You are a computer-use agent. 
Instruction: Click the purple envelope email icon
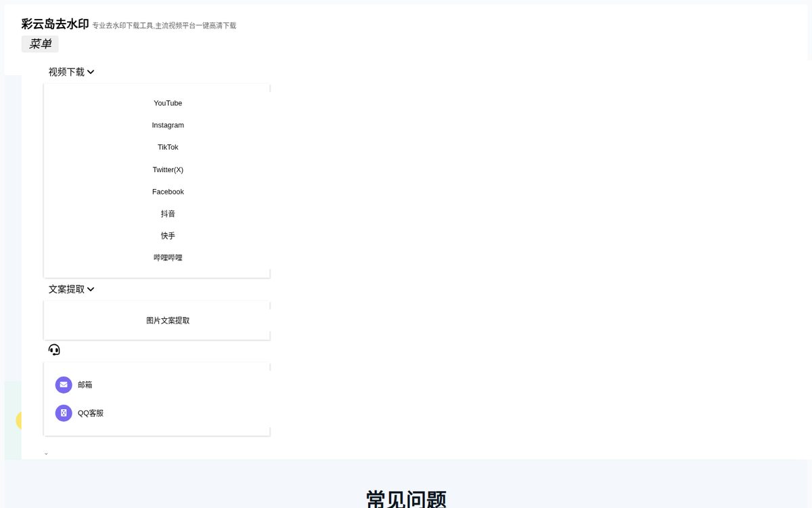click(x=64, y=385)
